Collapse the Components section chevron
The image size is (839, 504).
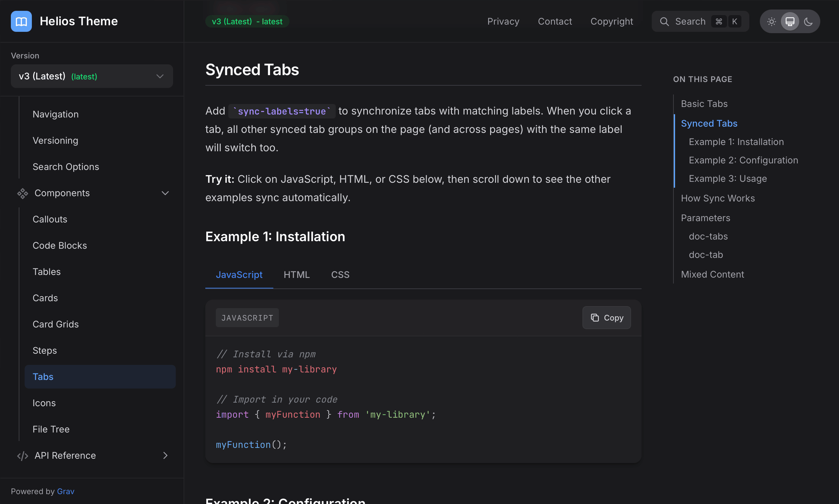165,193
